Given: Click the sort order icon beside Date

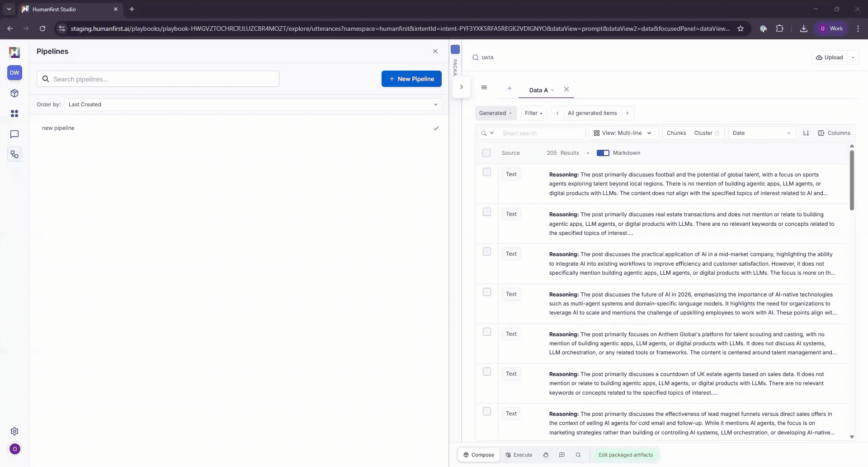Looking at the screenshot, I should pos(806,133).
